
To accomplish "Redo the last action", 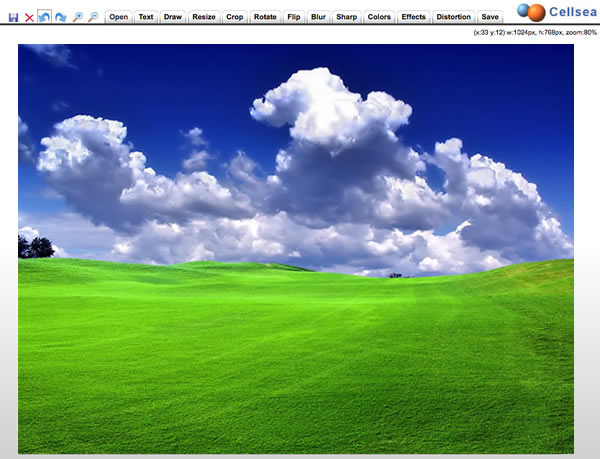I will [60, 17].
